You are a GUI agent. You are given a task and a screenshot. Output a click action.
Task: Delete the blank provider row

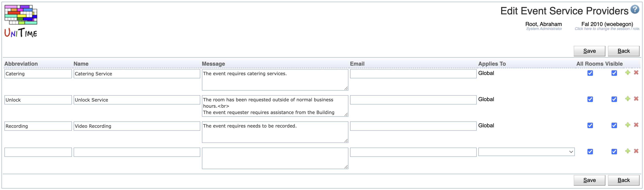(636, 151)
